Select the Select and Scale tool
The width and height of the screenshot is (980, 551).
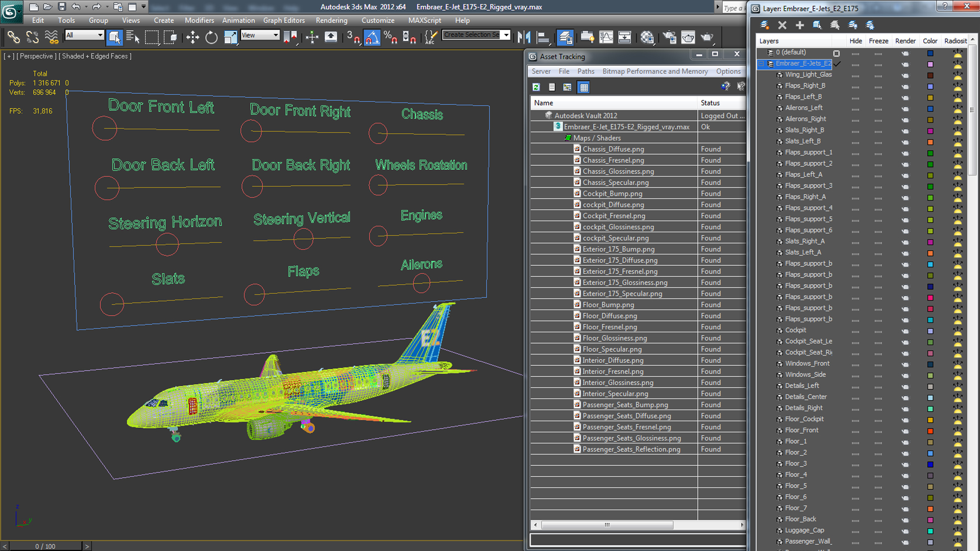(x=231, y=37)
